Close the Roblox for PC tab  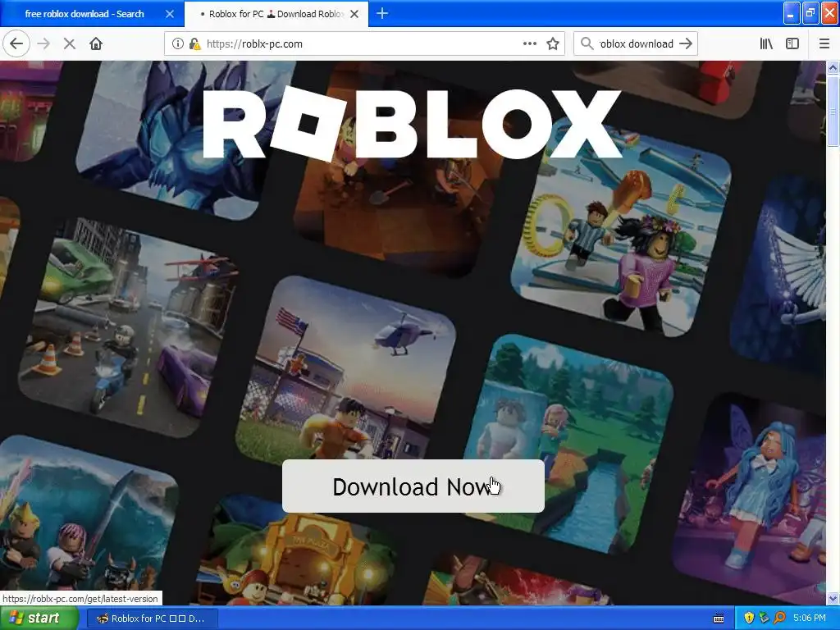tap(354, 14)
